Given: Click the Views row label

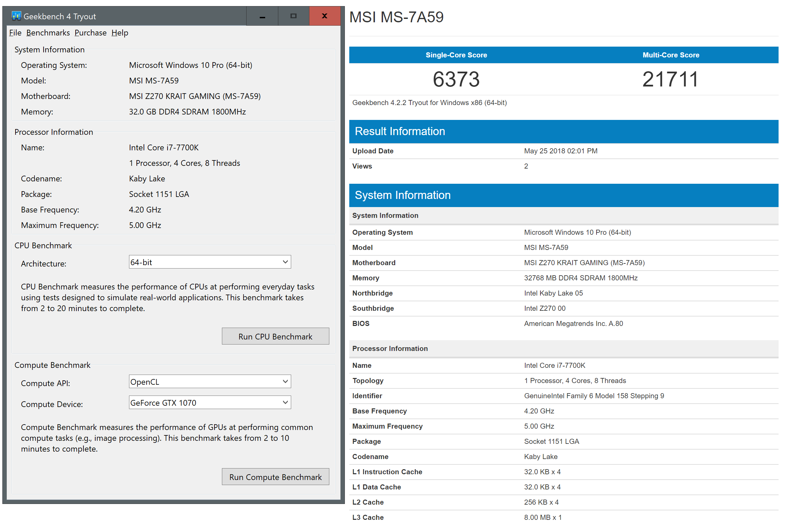Looking at the screenshot, I should 362,167.
